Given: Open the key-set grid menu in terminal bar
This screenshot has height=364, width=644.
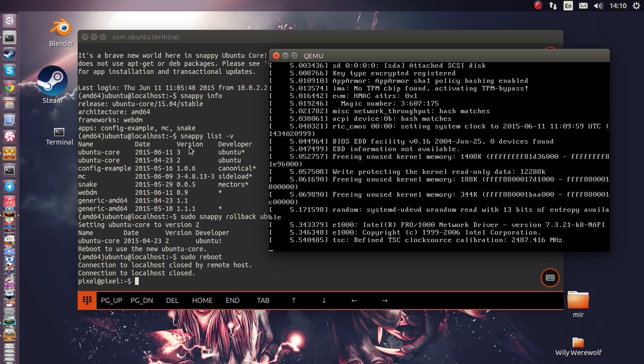Looking at the screenshot, I should [87, 300].
